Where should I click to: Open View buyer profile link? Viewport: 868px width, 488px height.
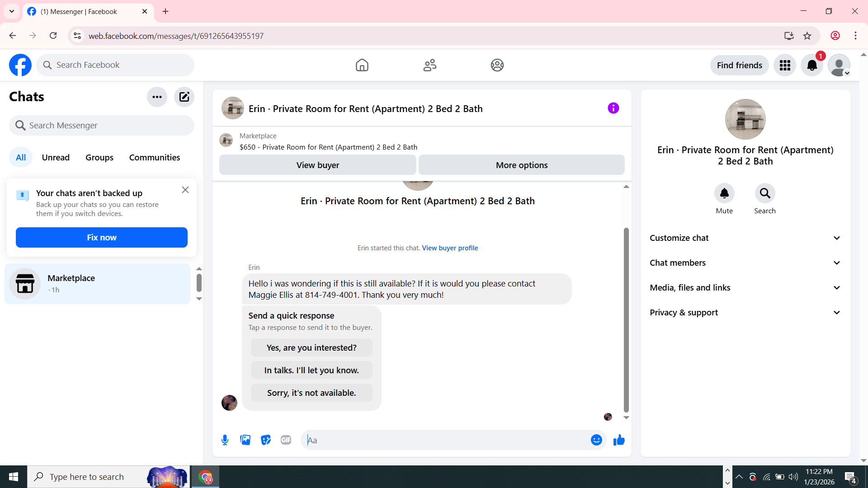(x=450, y=248)
